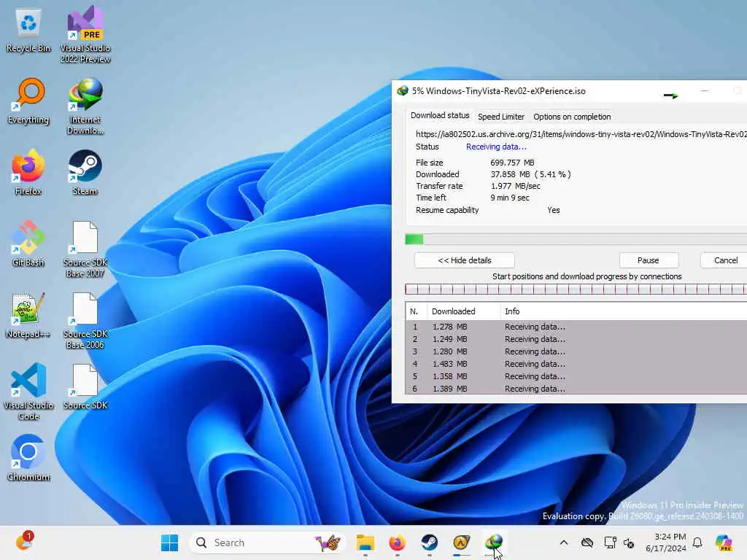
Task: Select the Source SDK desktop shortcut
Action: (x=85, y=387)
